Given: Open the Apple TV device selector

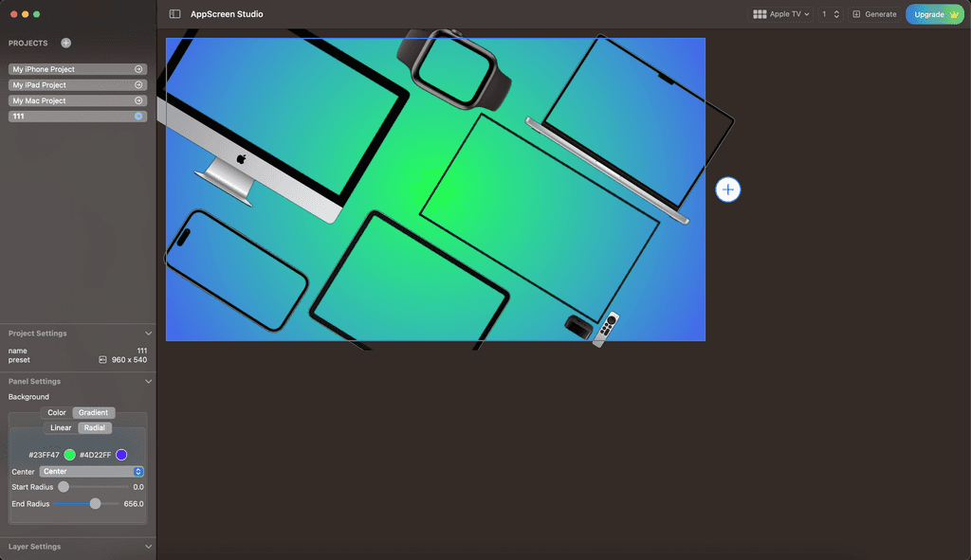Looking at the screenshot, I should [x=785, y=14].
